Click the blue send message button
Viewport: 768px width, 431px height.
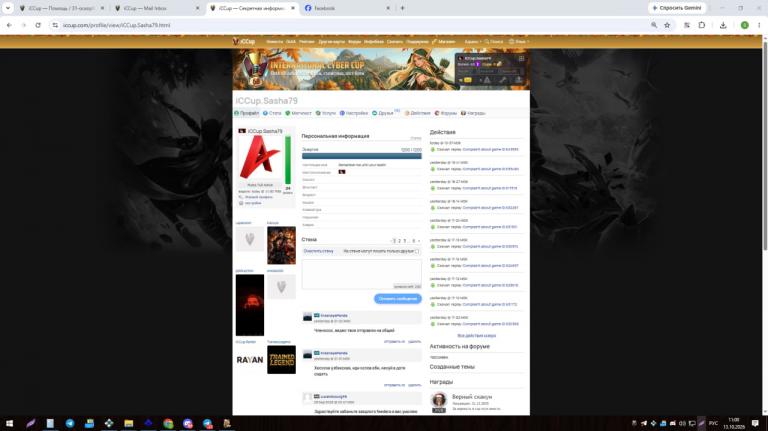point(398,298)
